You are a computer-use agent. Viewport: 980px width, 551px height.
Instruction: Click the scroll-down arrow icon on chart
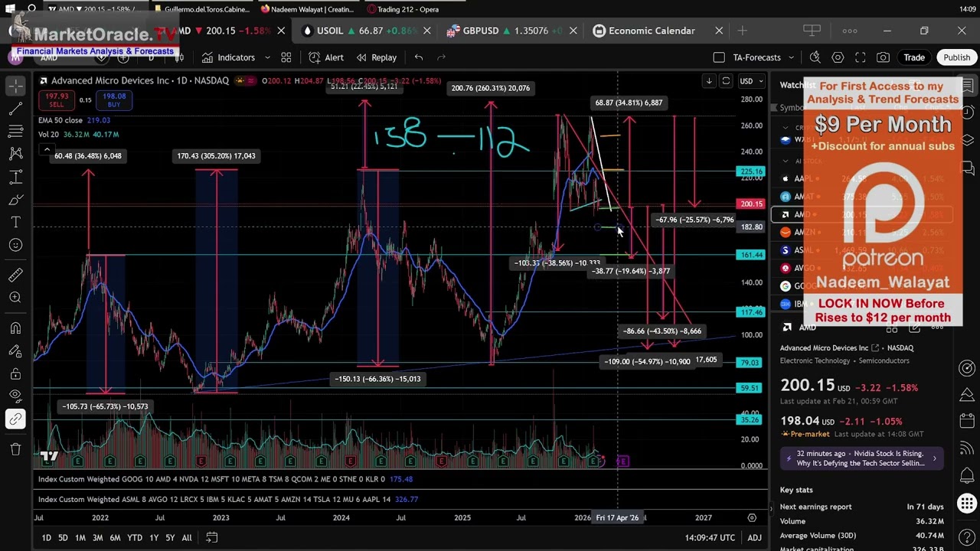[x=709, y=81]
